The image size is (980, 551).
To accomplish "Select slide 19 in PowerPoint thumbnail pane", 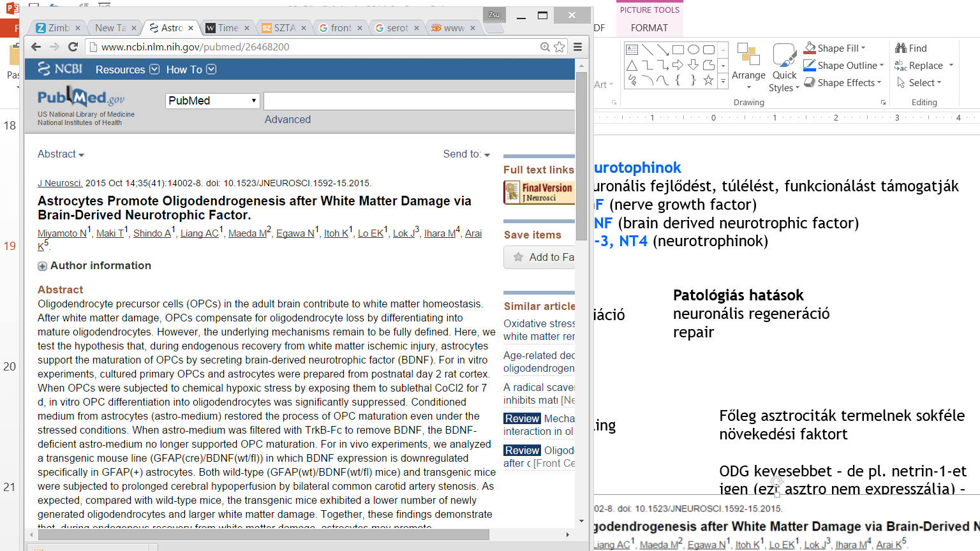I will point(10,246).
